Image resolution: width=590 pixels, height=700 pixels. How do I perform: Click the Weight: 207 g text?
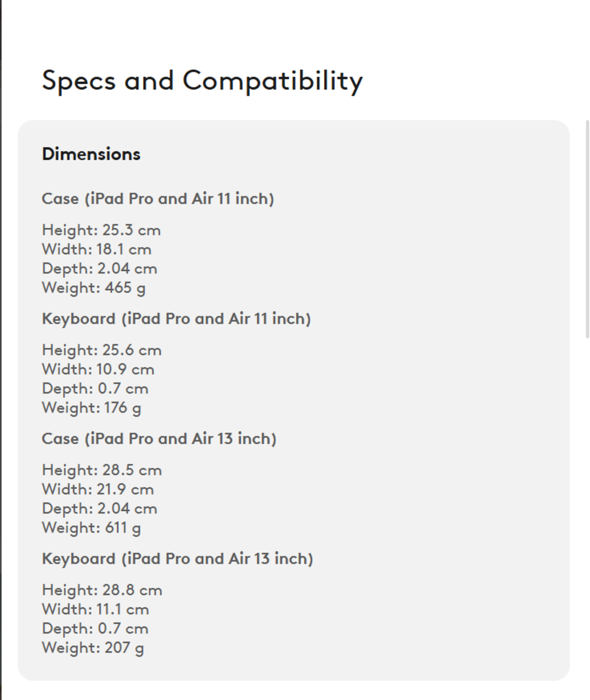93,648
